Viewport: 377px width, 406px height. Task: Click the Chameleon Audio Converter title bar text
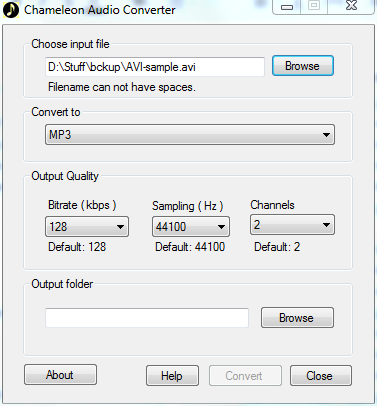click(x=100, y=10)
